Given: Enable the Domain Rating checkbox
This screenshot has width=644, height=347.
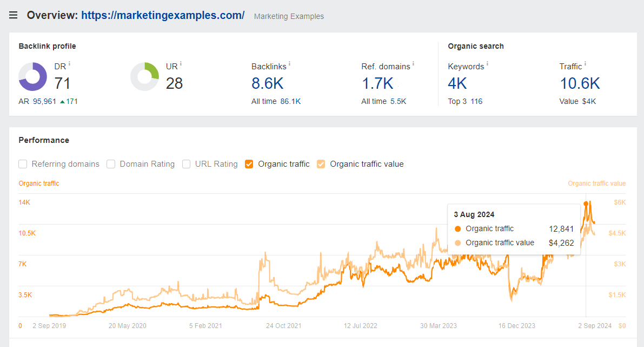Looking at the screenshot, I should tap(111, 163).
